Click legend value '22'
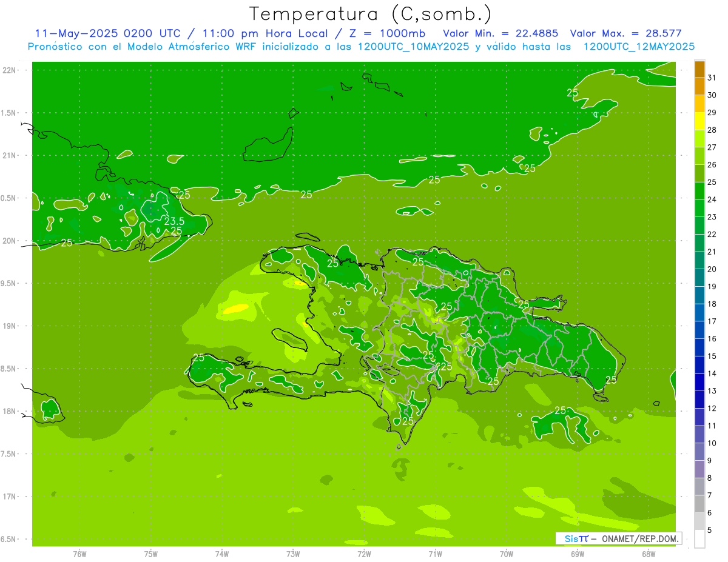 (712, 234)
